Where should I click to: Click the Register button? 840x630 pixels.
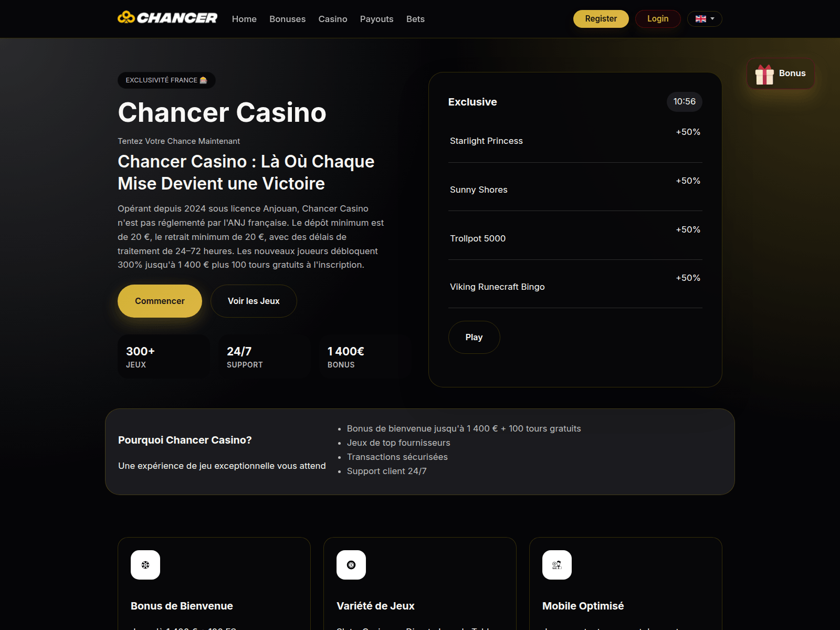[601, 19]
